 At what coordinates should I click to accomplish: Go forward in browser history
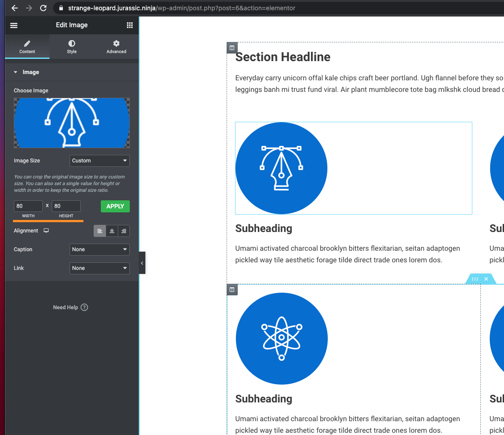(x=29, y=8)
